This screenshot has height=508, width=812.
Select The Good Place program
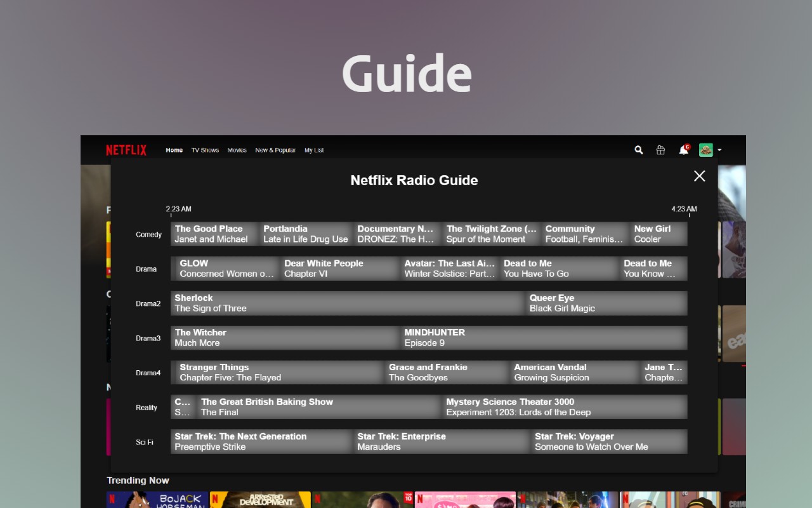(214, 234)
